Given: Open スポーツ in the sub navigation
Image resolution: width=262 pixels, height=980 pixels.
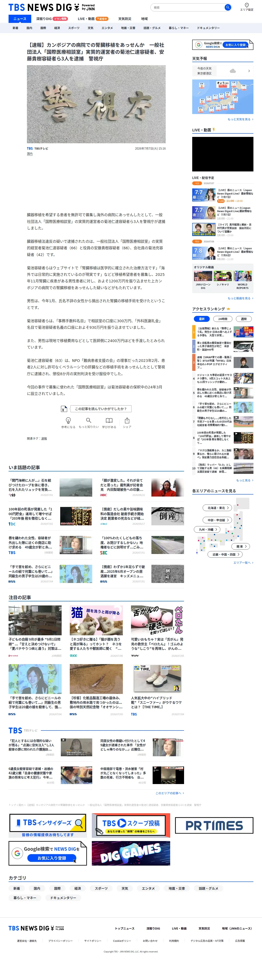Looking at the screenshot, I should (74, 28).
